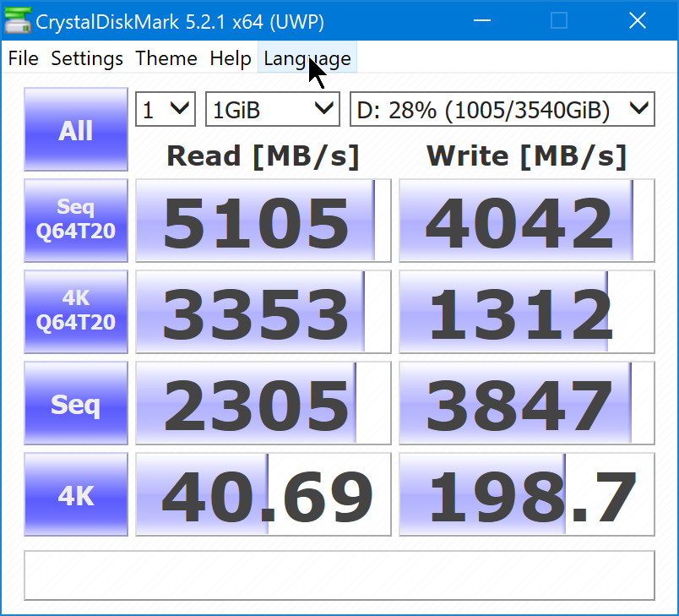Image resolution: width=679 pixels, height=616 pixels.
Task: Run the 4K random benchmark
Action: 75,494
